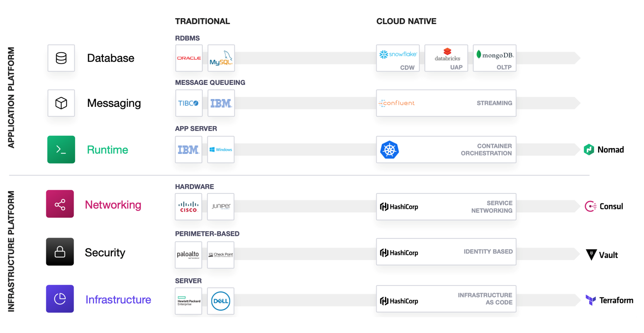Viewport: 644px width, 333px height.
Task: Click the Nomad logo icon
Action: (x=589, y=149)
